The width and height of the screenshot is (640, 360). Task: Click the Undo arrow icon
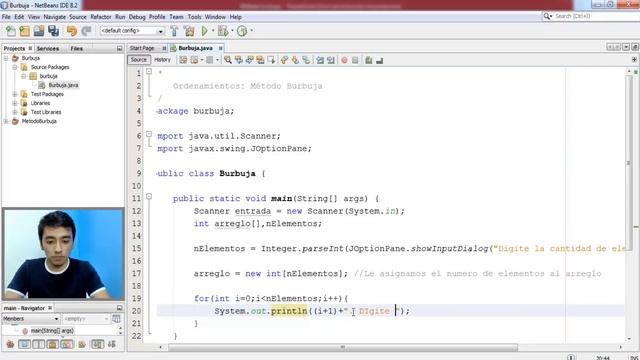tap(72, 31)
